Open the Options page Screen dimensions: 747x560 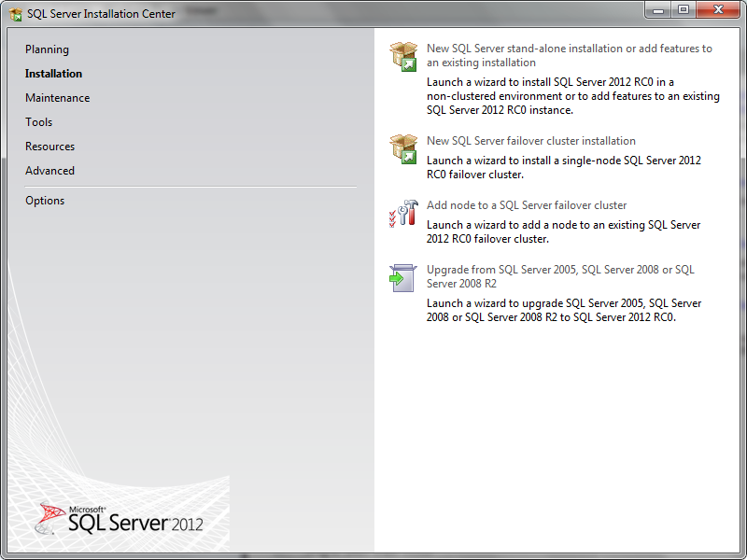45,201
